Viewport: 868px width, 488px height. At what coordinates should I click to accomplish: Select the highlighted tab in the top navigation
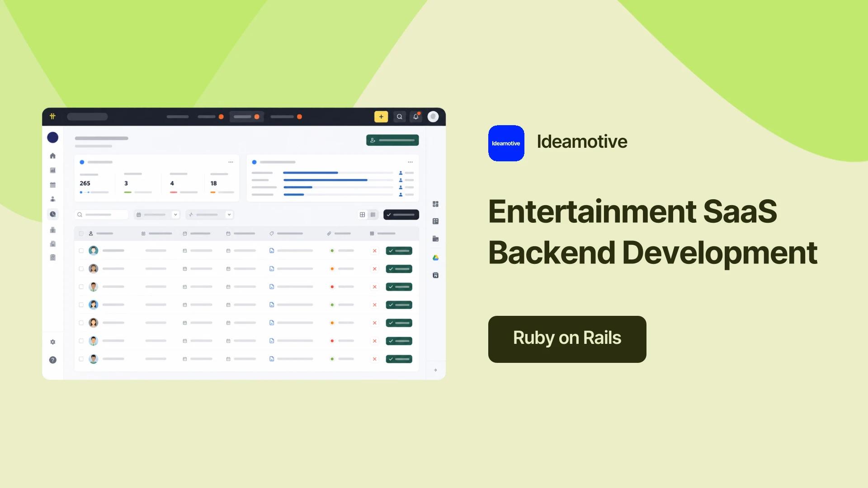246,117
